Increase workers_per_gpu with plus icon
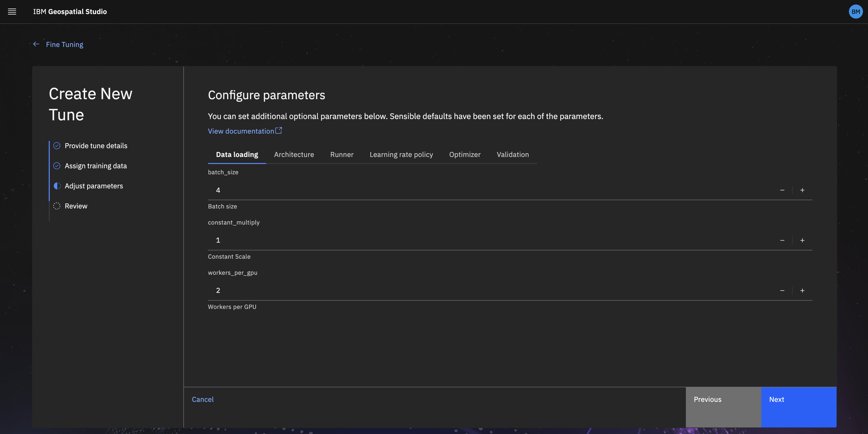Screen dimensions: 868x434 (802, 290)
